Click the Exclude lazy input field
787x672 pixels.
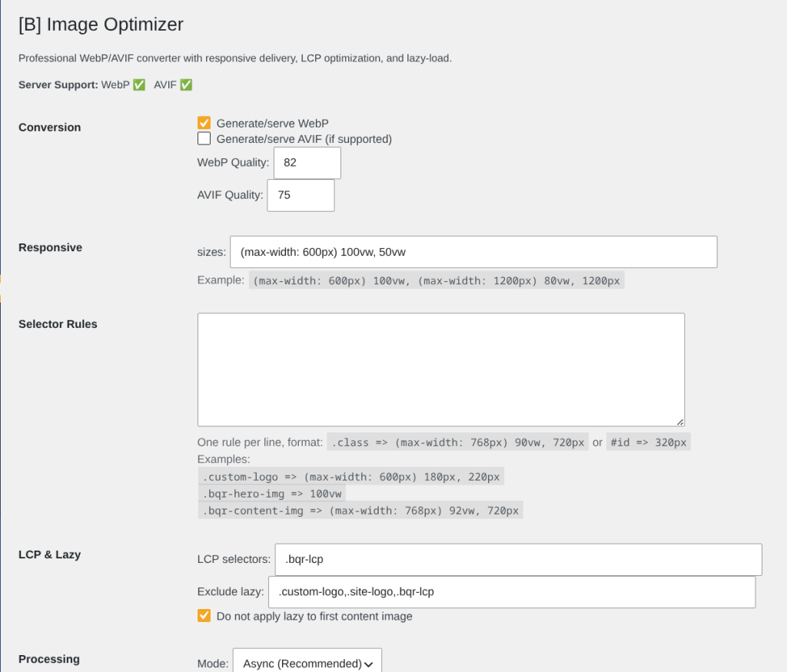coord(512,592)
